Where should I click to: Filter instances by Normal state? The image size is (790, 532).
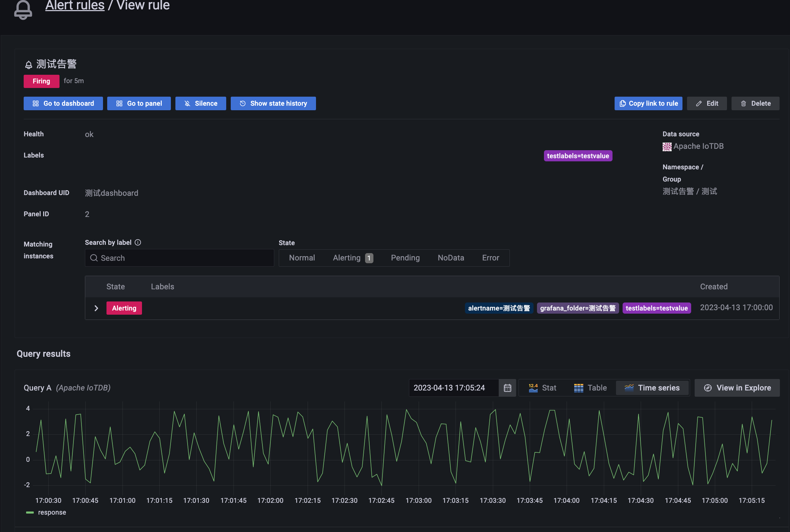pos(302,258)
